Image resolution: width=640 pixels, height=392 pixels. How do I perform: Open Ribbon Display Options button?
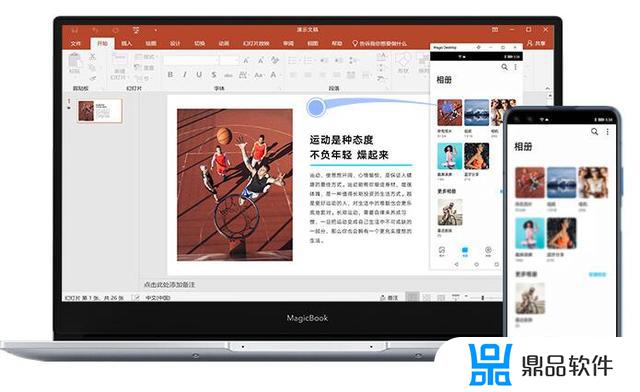click(495, 30)
